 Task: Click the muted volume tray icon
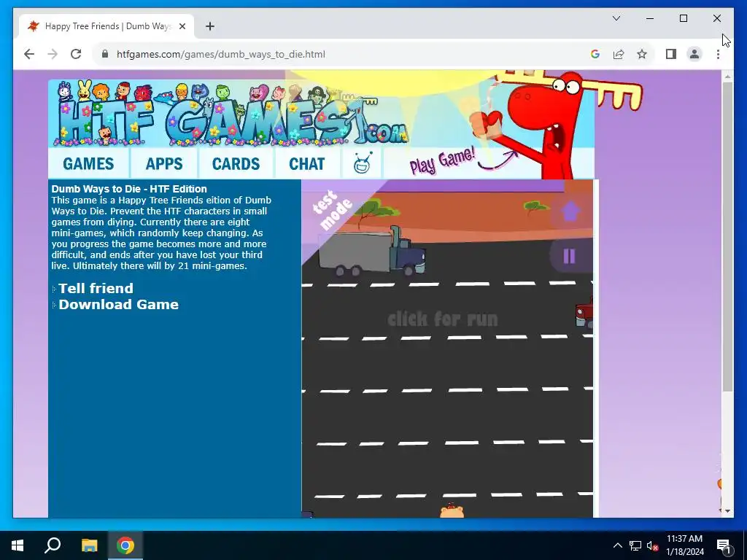tap(652, 545)
